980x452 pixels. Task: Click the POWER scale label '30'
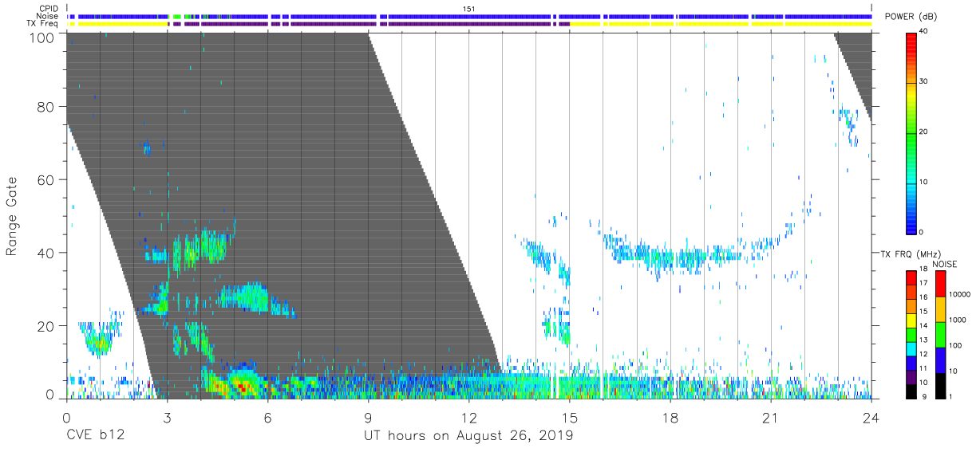924,81
